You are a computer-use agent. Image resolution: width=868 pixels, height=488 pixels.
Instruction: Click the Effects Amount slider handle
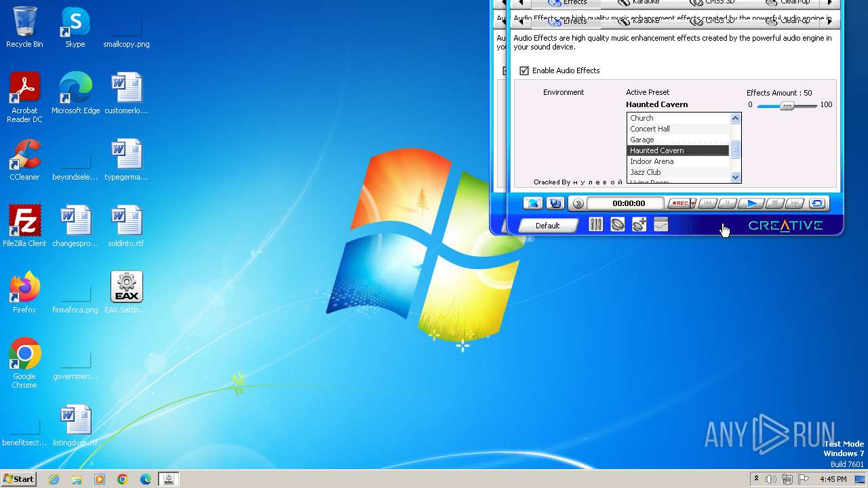(787, 105)
